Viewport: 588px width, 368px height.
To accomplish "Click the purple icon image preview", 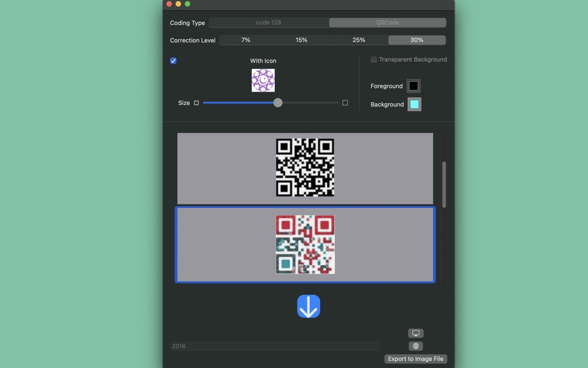I will pyautogui.click(x=263, y=81).
